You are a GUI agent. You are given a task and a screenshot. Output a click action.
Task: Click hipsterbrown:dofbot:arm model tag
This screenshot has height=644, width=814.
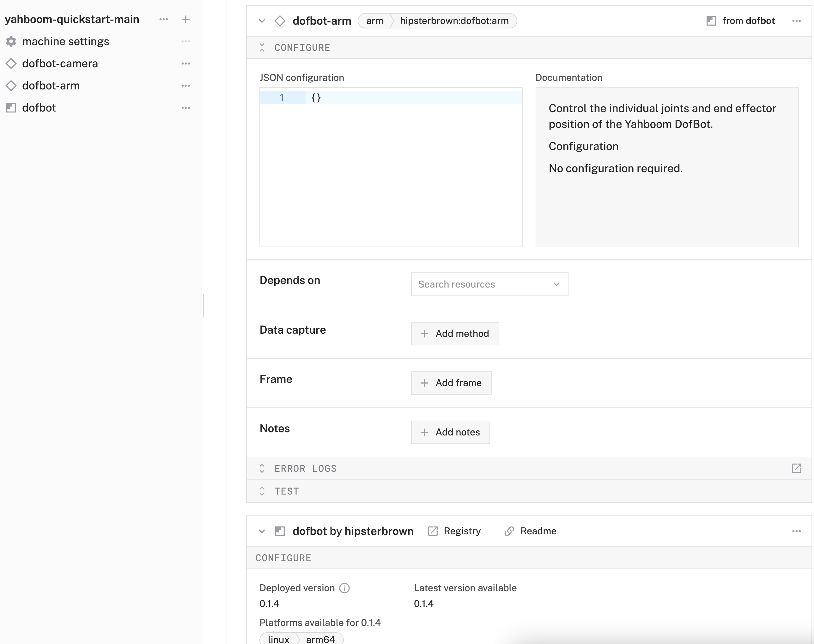click(x=454, y=21)
